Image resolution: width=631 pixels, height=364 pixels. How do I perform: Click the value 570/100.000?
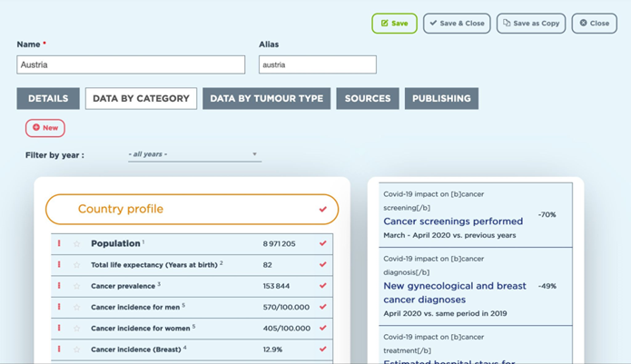pos(286,308)
